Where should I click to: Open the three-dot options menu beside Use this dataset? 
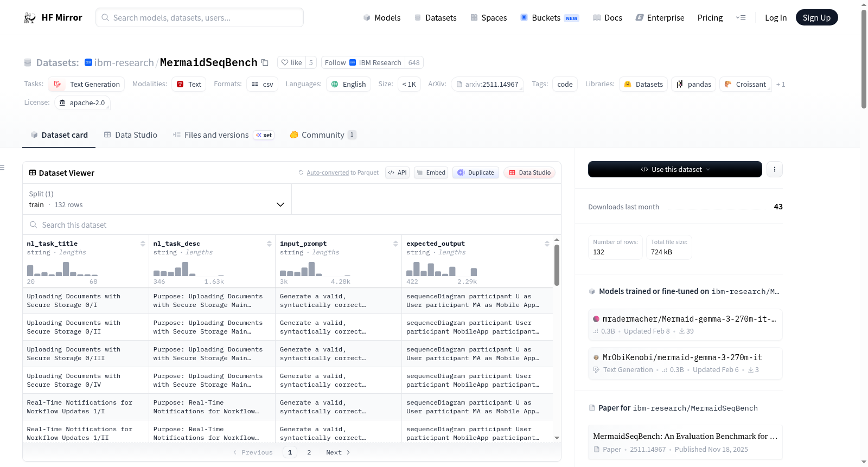[775, 169]
